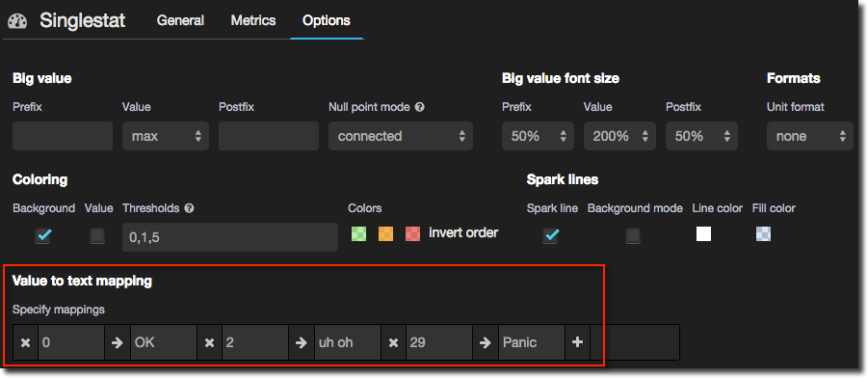Open Null point mode help icon
Screen dimensions: 868x378
pos(420,107)
